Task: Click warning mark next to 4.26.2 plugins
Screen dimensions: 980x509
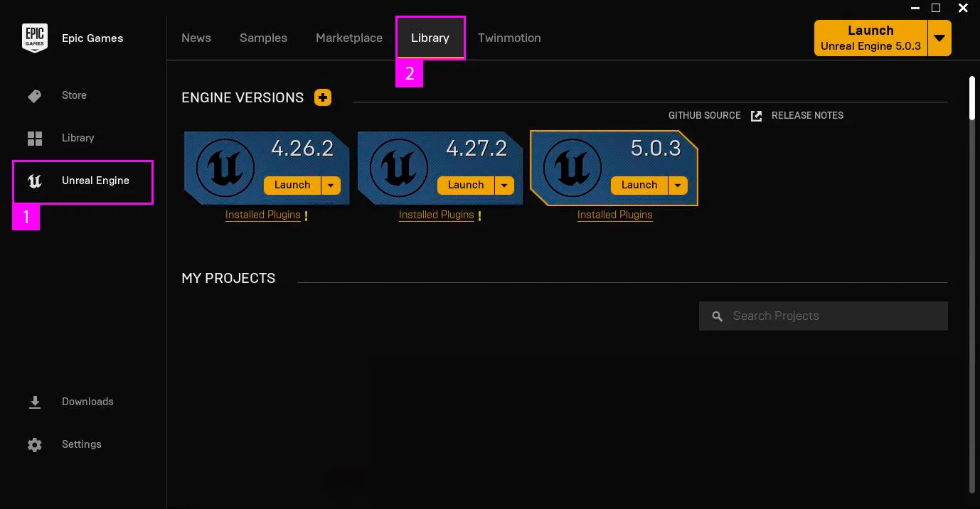Action: pyautogui.click(x=306, y=215)
